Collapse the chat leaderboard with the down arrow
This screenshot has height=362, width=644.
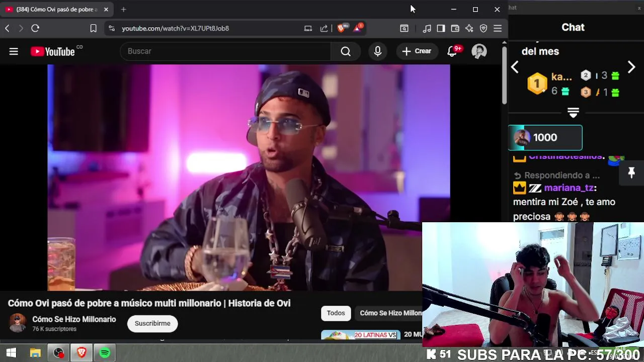pyautogui.click(x=573, y=113)
